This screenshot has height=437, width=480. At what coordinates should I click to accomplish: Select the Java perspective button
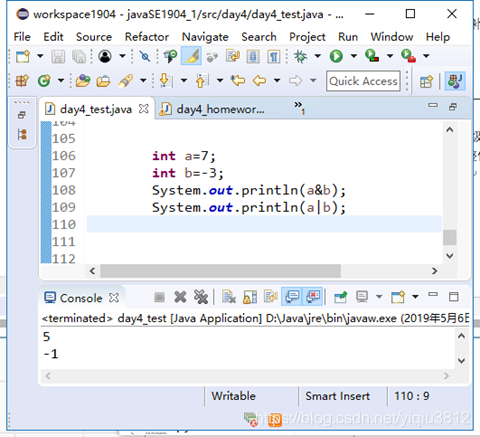(x=455, y=81)
